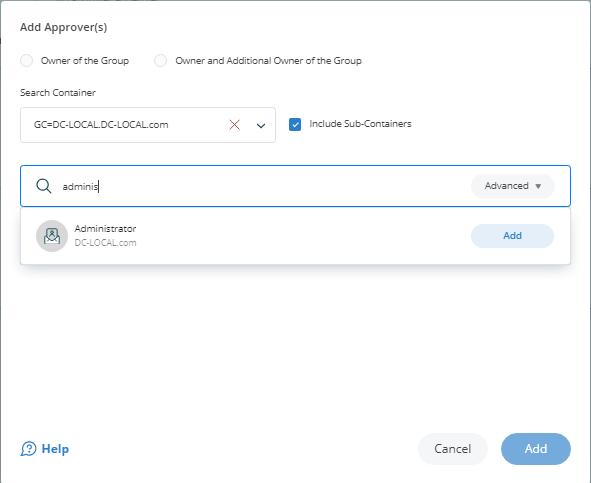Select the Owner of the Group radio button
591x483 pixels.
click(x=27, y=60)
